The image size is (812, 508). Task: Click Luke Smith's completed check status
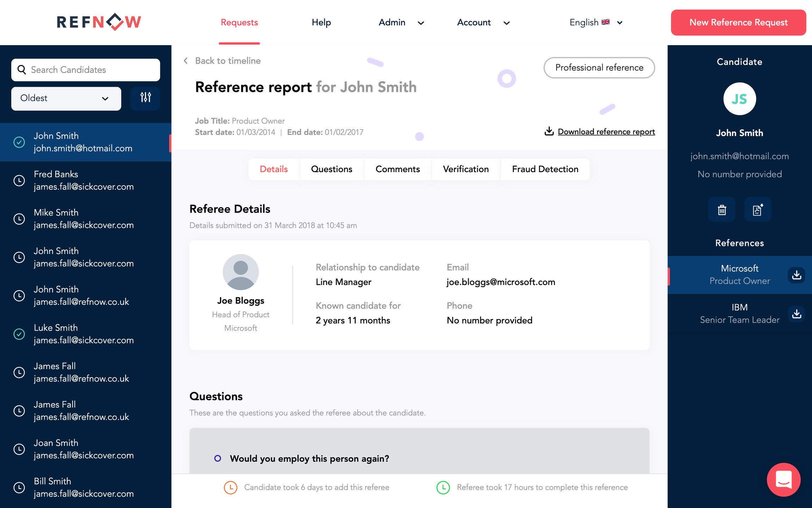(19, 334)
